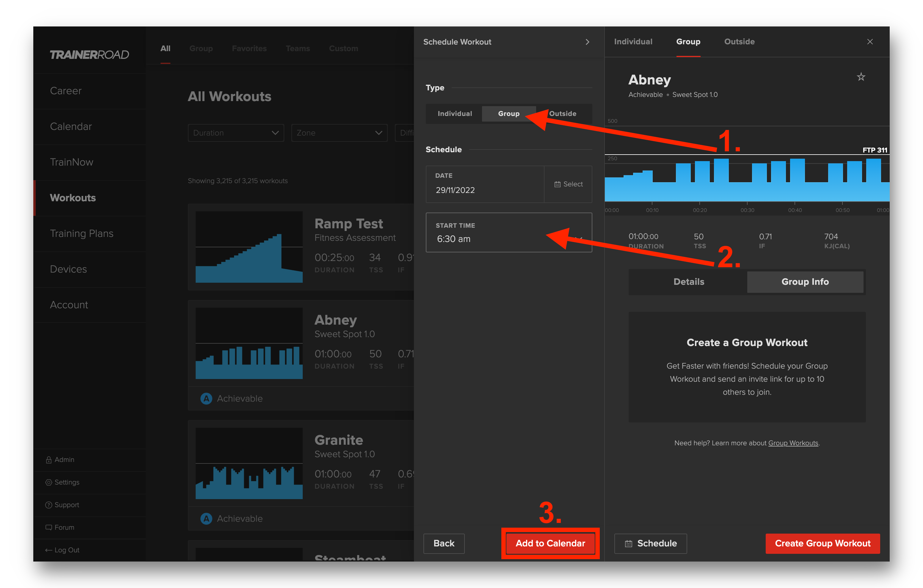Open Devices in sidebar
The image size is (923, 588).
[x=90, y=269]
